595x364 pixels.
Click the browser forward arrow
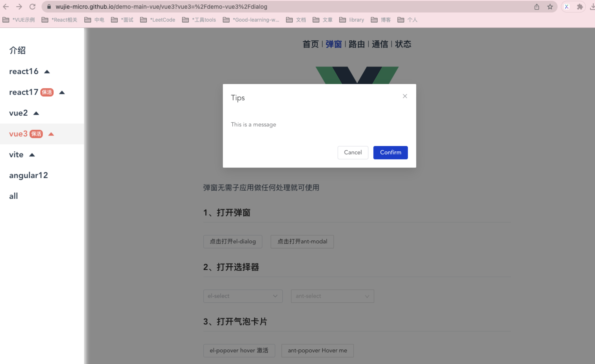(19, 6)
